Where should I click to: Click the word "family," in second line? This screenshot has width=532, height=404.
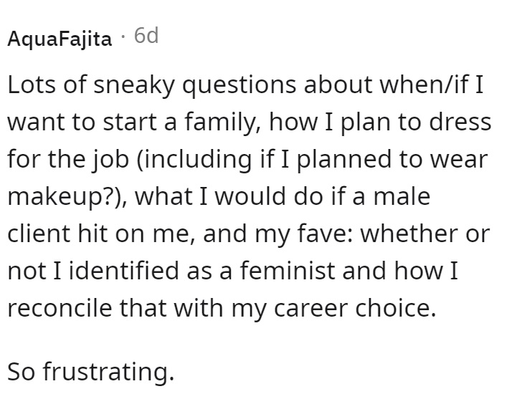223,122
